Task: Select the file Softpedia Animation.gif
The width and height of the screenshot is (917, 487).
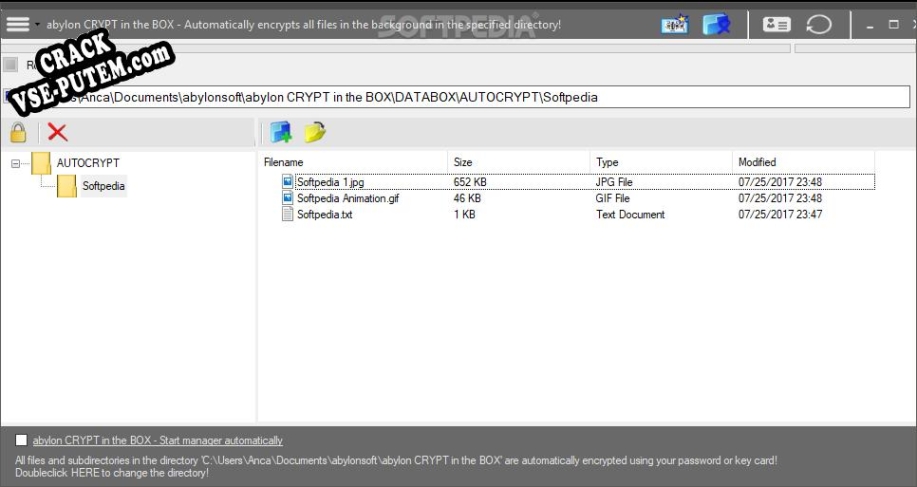Action: pos(348,198)
